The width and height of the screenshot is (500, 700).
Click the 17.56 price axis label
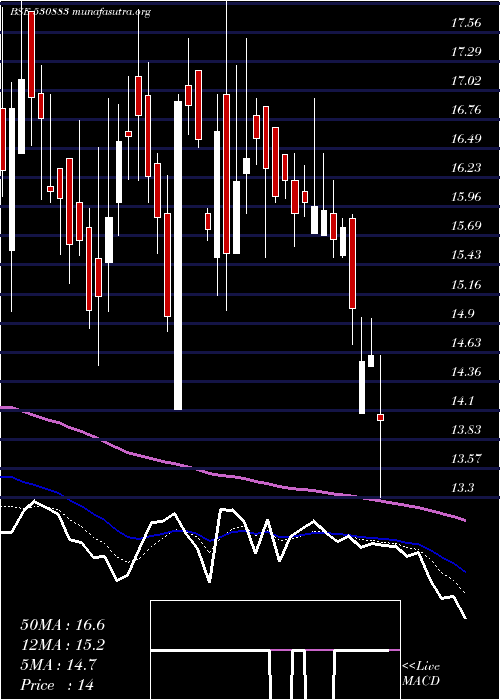466,22
